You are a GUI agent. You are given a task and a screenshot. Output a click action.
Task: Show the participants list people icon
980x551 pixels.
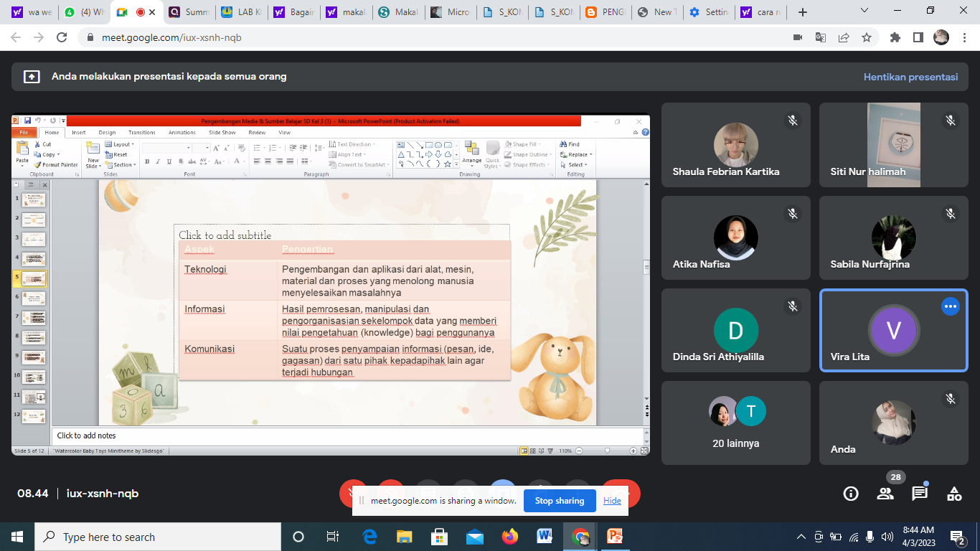(x=885, y=494)
